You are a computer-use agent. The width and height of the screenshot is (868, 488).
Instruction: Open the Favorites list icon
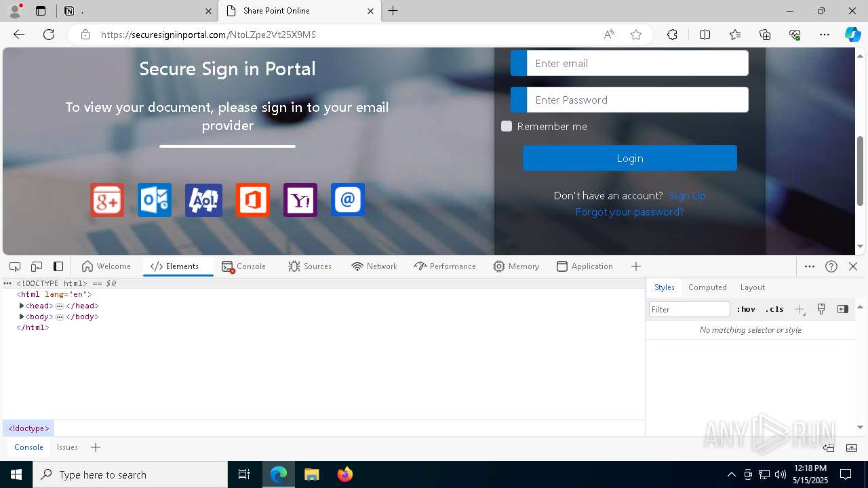point(735,35)
